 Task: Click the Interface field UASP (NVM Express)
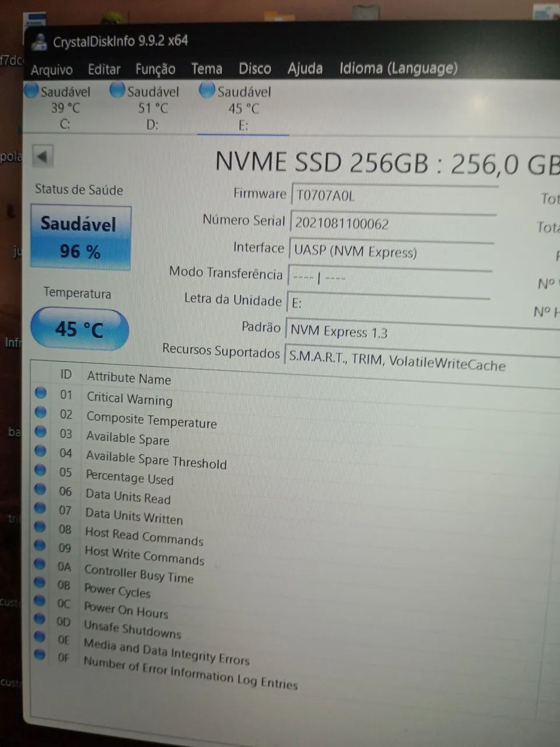click(x=391, y=252)
